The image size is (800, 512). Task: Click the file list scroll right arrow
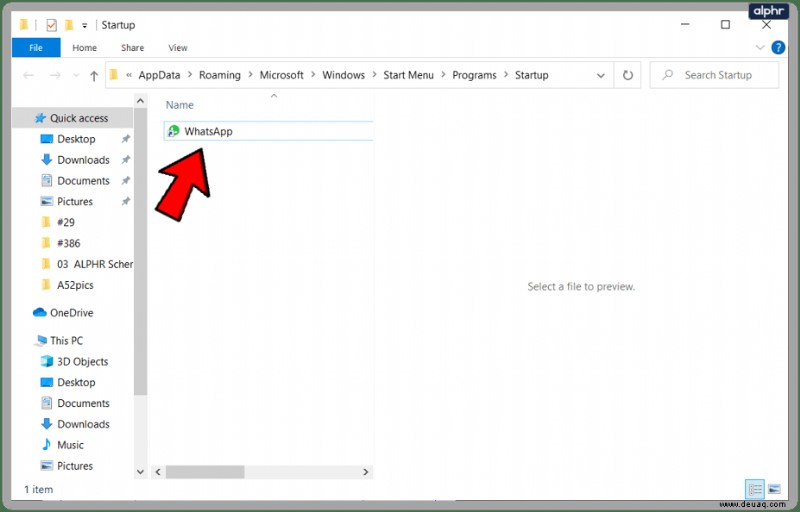[365, 472]
